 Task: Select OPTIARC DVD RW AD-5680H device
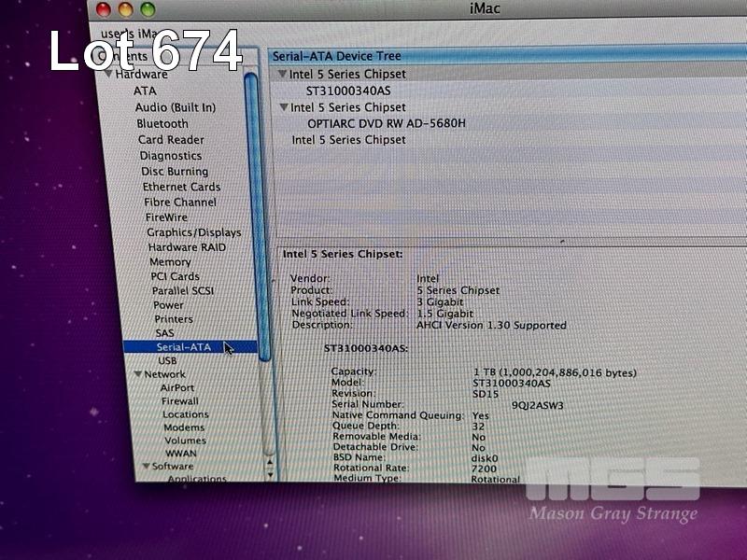coord(386,123)
